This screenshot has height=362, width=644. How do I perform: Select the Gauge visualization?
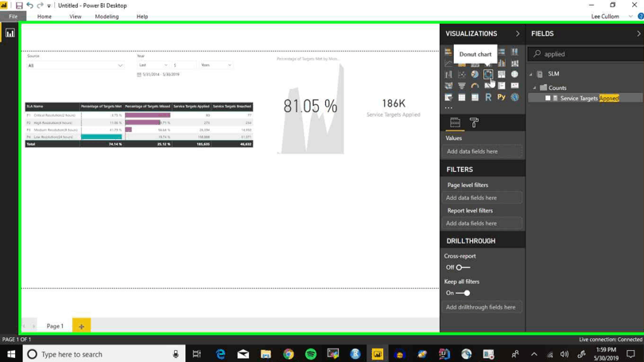pos(475,86)
